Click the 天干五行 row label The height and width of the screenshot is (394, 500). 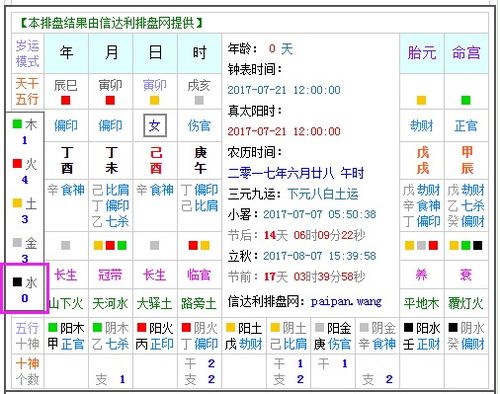pyautogui.click(x=27, y=91)
